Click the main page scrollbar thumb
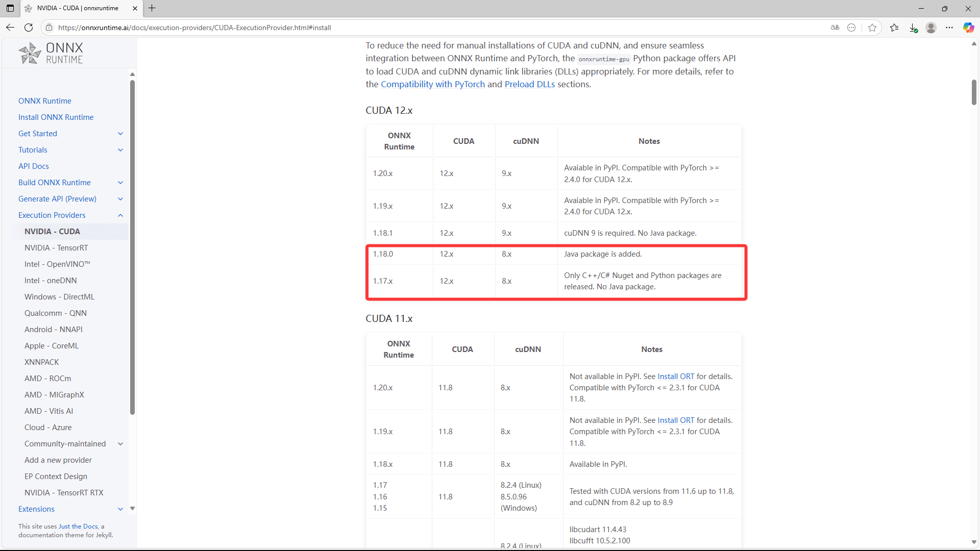The height and width of the screenshot is (551, 980). click(974, 92)
